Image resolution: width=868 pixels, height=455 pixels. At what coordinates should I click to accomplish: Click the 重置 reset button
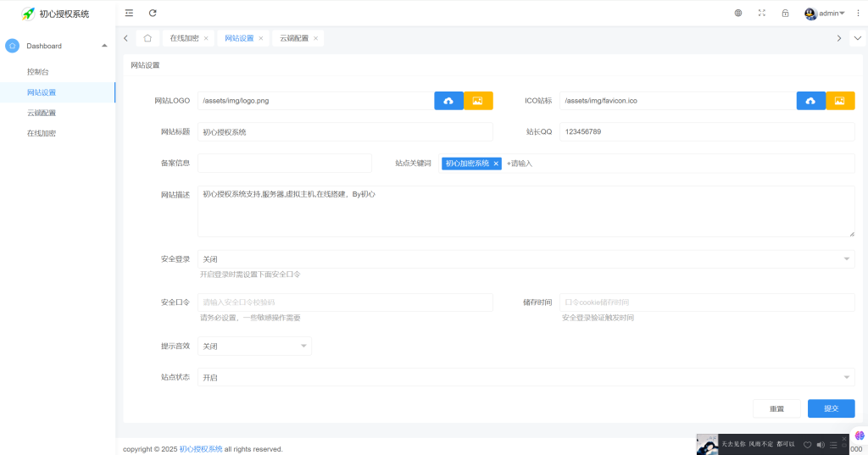[x=776, y=408]
